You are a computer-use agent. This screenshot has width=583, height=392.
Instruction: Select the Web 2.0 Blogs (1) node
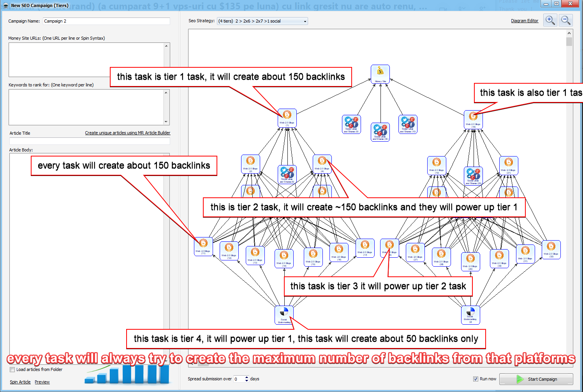(287, 118)
